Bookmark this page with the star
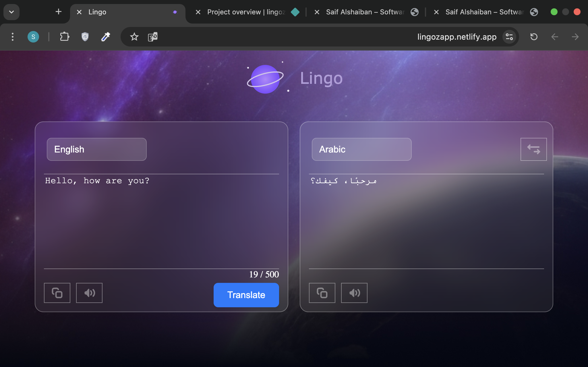Screen dimensions: 588x367 tap(134, 37)
